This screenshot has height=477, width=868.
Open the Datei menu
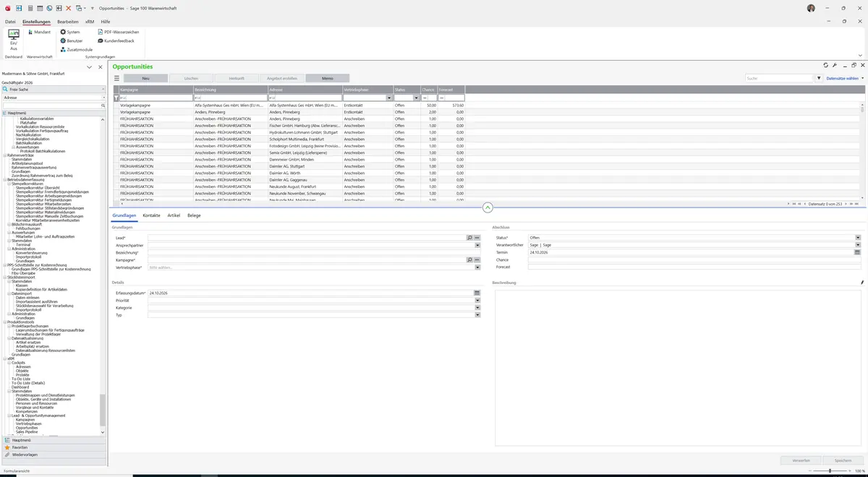click(10, 22)
